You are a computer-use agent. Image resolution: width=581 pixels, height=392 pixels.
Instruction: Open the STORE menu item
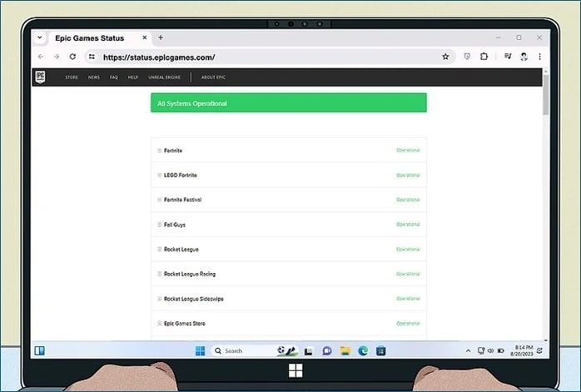point(72,77)
